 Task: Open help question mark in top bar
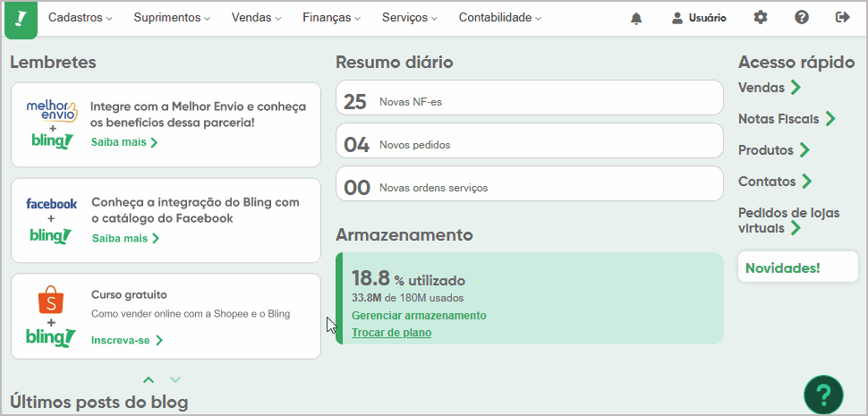coord(802,18)
